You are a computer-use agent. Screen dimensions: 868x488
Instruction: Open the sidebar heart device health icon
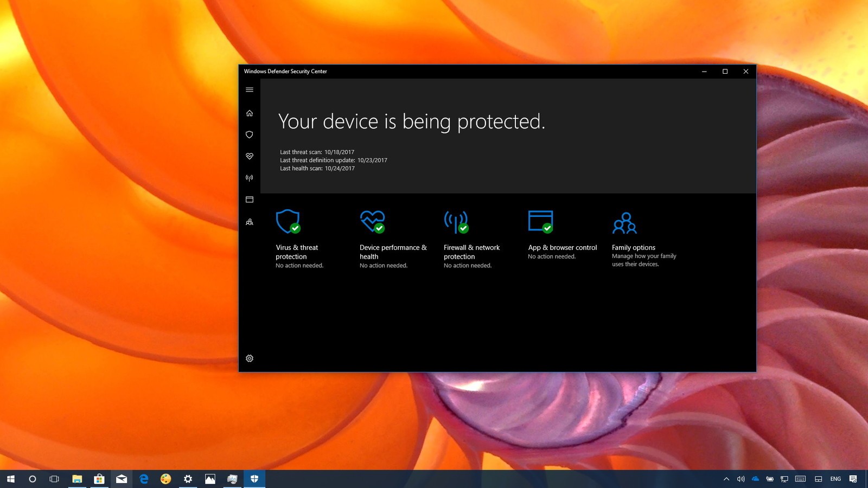[250, 156]
